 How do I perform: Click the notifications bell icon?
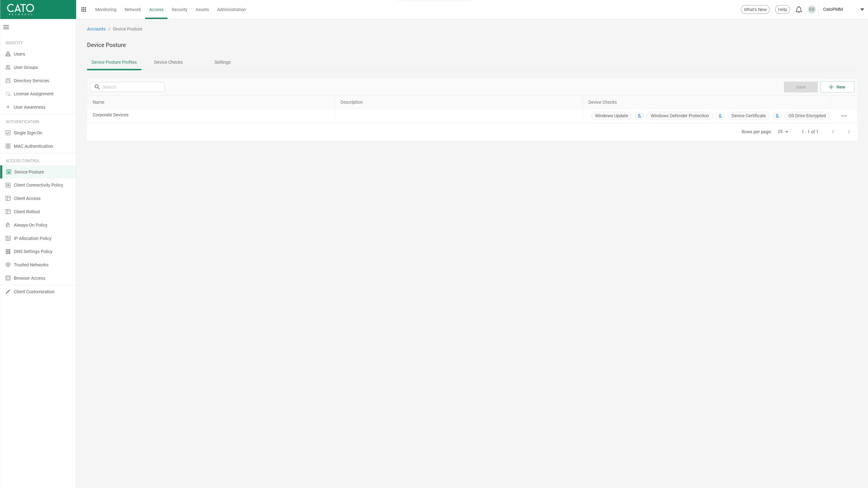[799, 9]
